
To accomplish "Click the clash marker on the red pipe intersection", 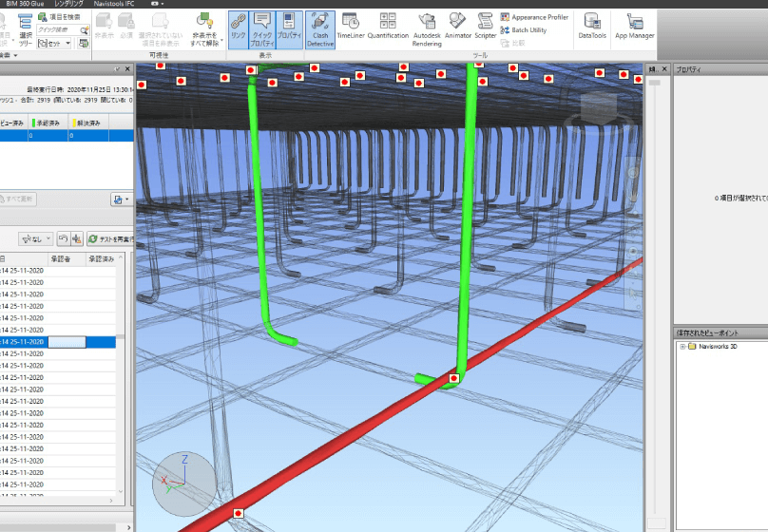I will (454, 378).
